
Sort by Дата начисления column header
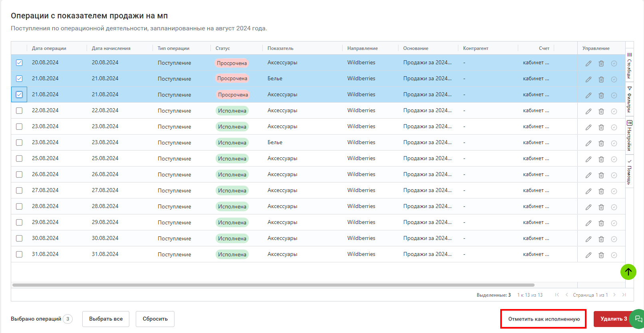coord(111,48)
